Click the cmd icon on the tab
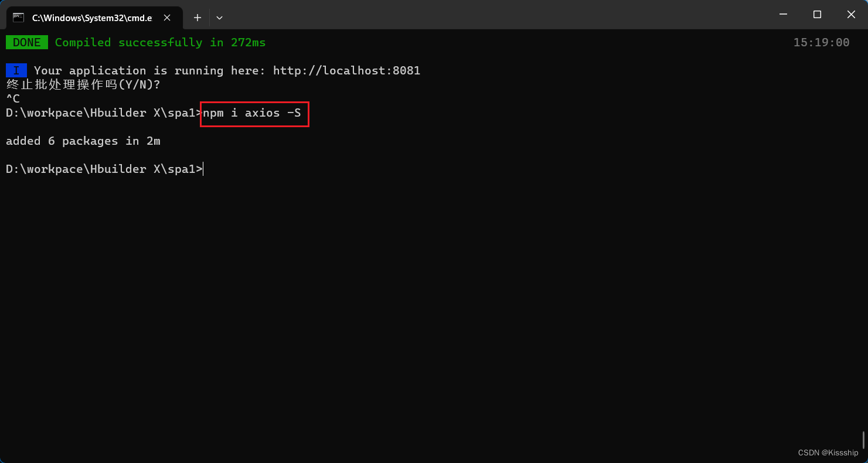Screen dimensions: 868x463 pos(19,18)
